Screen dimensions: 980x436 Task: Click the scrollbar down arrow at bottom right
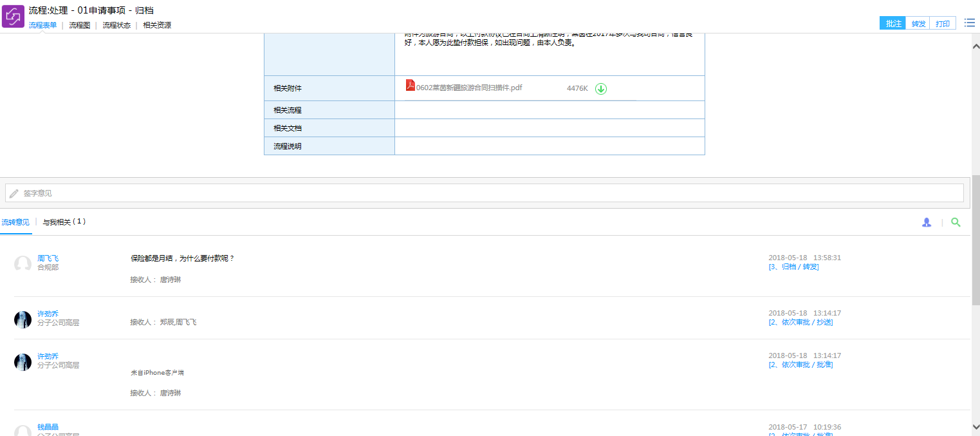(975, 426)
